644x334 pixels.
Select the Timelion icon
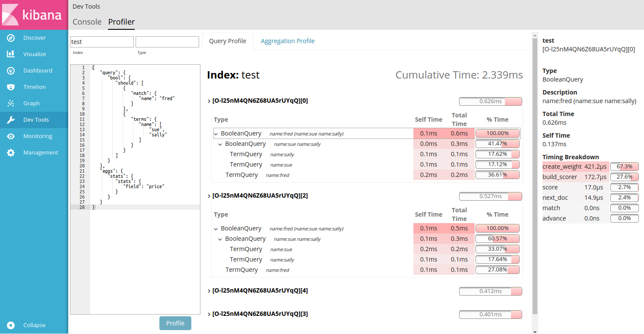pos(10,87)
